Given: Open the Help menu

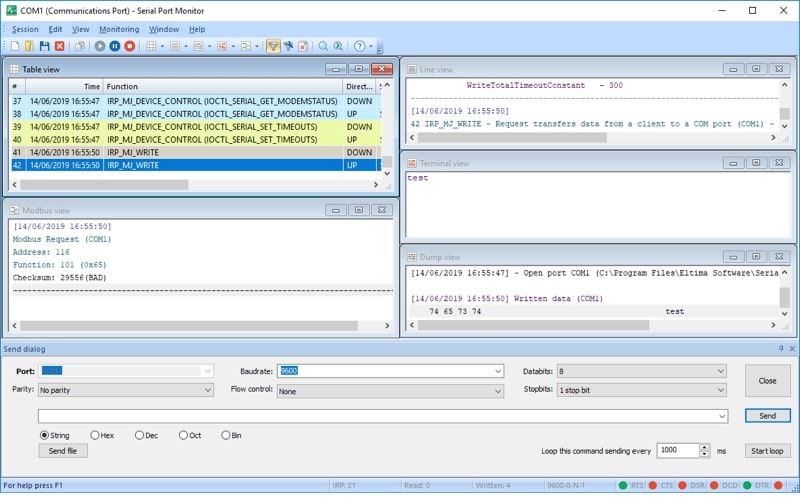Looking at the screenshot, I should point(197,29).
